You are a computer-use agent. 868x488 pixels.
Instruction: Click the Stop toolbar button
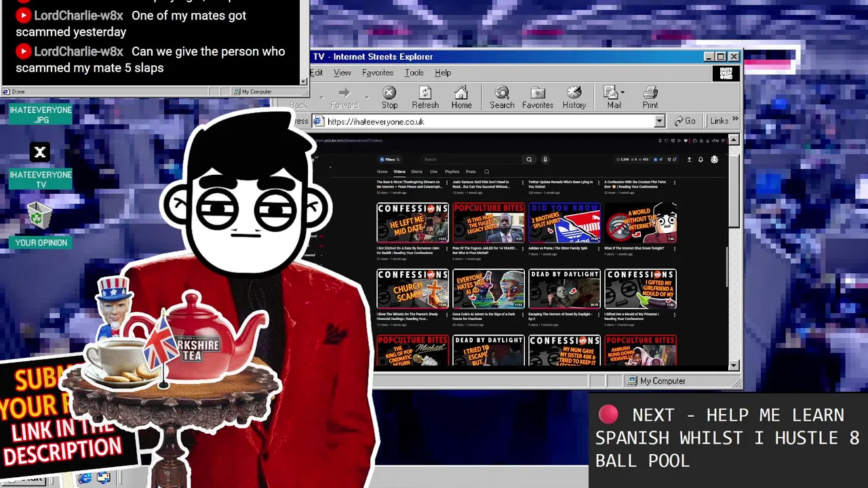(x=389, y=98)
